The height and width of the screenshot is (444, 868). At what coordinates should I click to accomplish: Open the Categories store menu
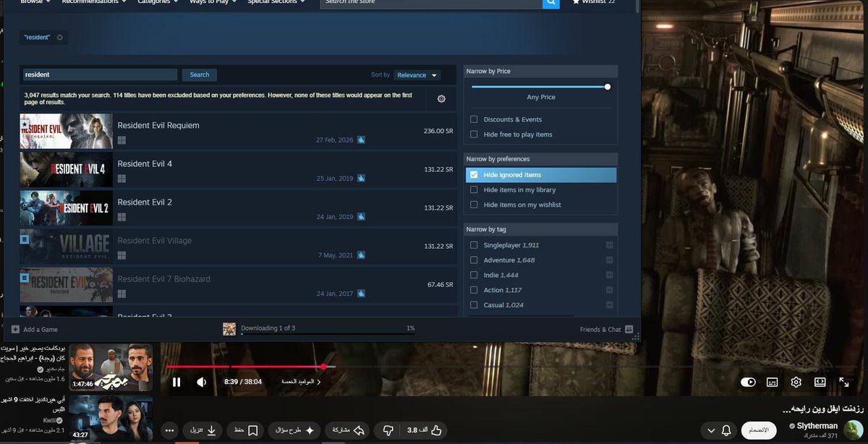point(158,2)
